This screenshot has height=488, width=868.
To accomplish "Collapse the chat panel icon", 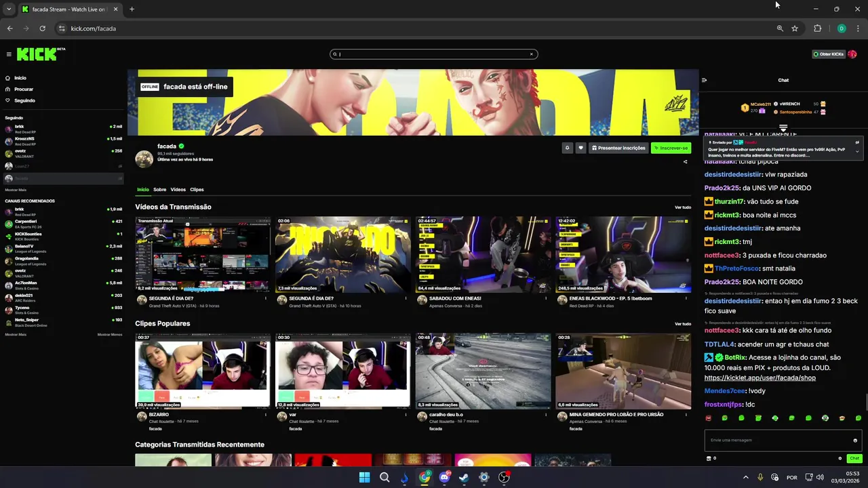I will pos(704,80).
